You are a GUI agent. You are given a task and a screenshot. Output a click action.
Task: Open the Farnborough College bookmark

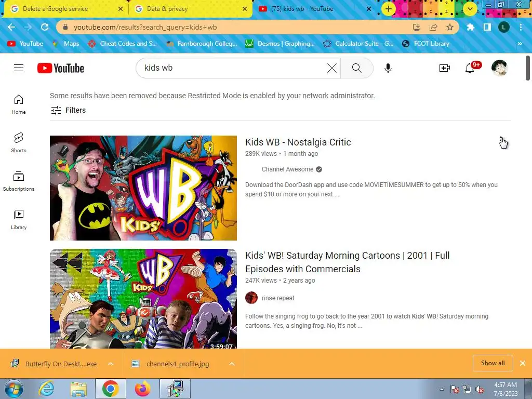tap(202, 44)
